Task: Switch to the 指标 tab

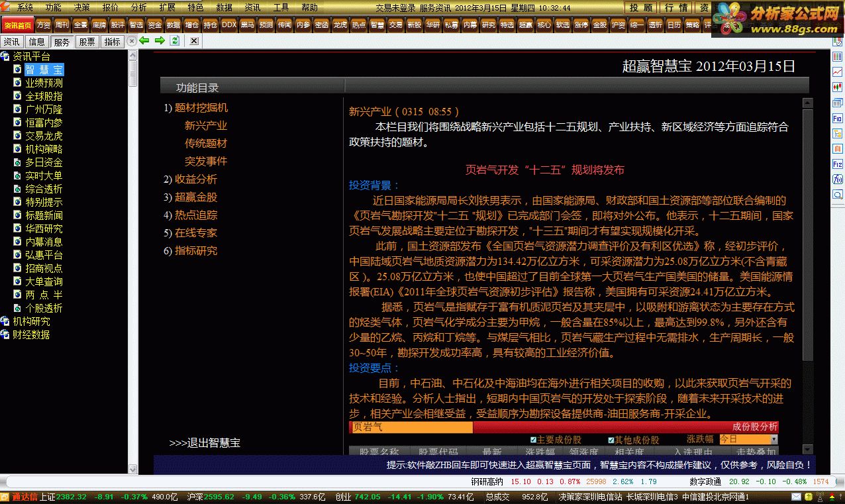Action: (112, 42)
